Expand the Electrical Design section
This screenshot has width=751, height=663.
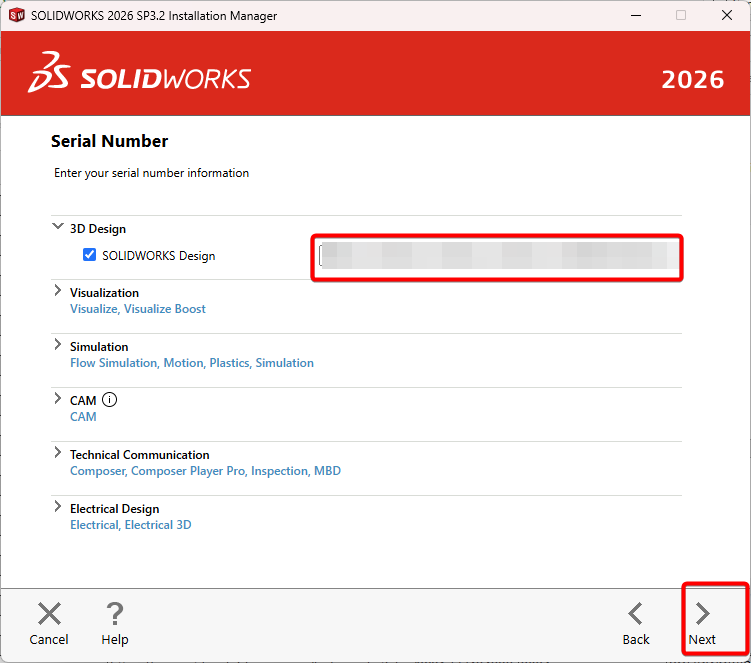pos(57,506)
